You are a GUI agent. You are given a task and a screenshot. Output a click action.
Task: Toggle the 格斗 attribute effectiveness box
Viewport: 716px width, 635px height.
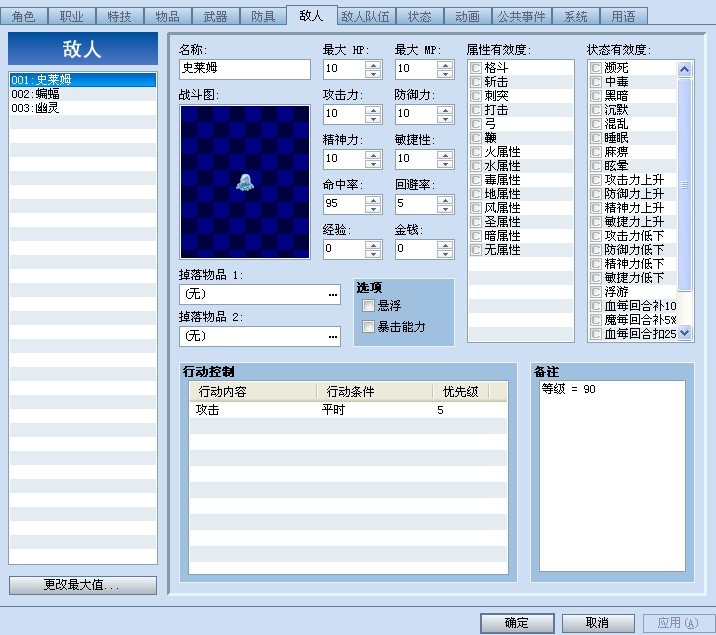point(476,68)
